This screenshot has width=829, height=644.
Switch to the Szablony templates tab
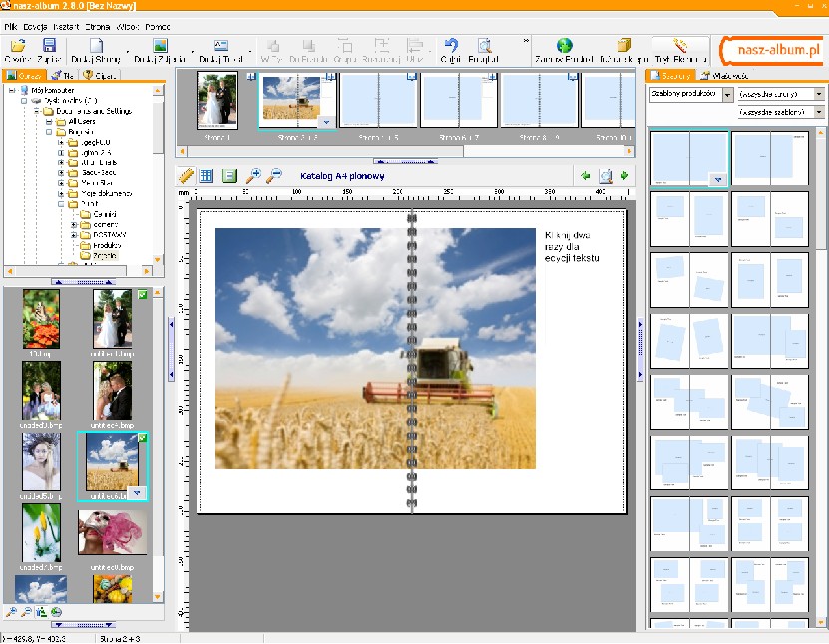tap(671, 75)
